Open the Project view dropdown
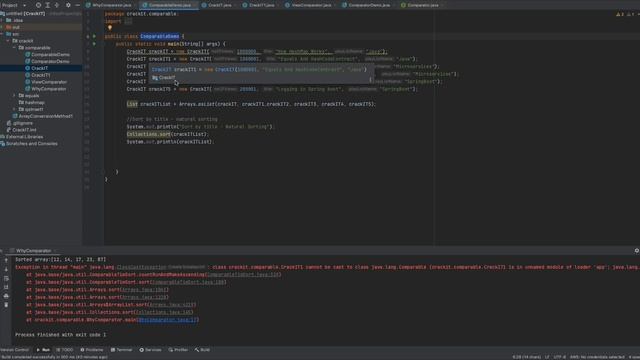The height and width of the screenshot is (360, 640). pos(13,5)
